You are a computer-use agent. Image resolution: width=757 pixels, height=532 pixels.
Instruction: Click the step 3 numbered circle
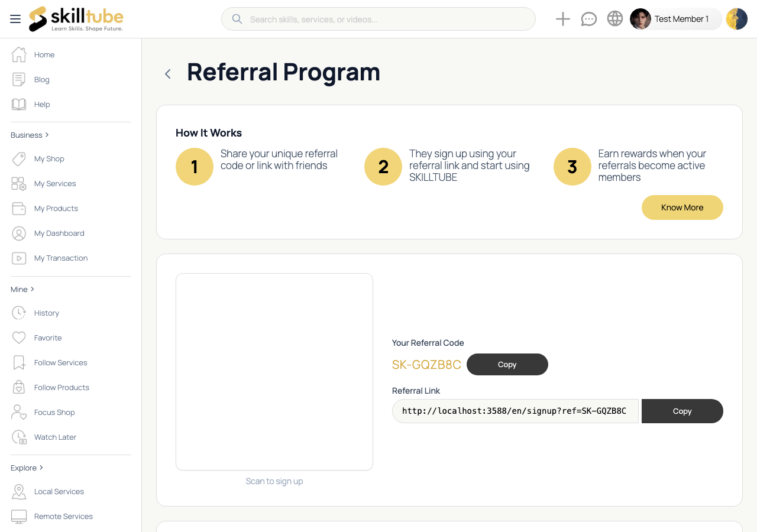(x=572, y=167)
